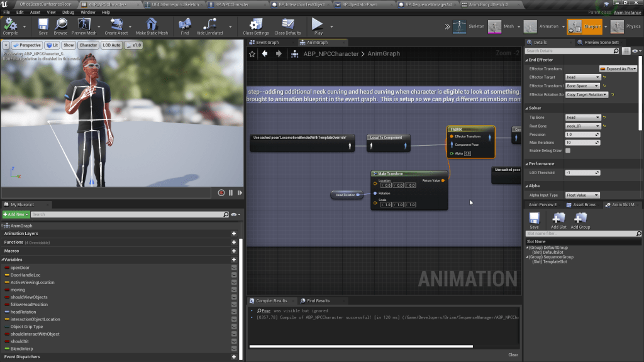Click the Make Static Mesh icon
The height and width of the screenshot is (362, 644).
pyautogui.click(x=152, y=25)
